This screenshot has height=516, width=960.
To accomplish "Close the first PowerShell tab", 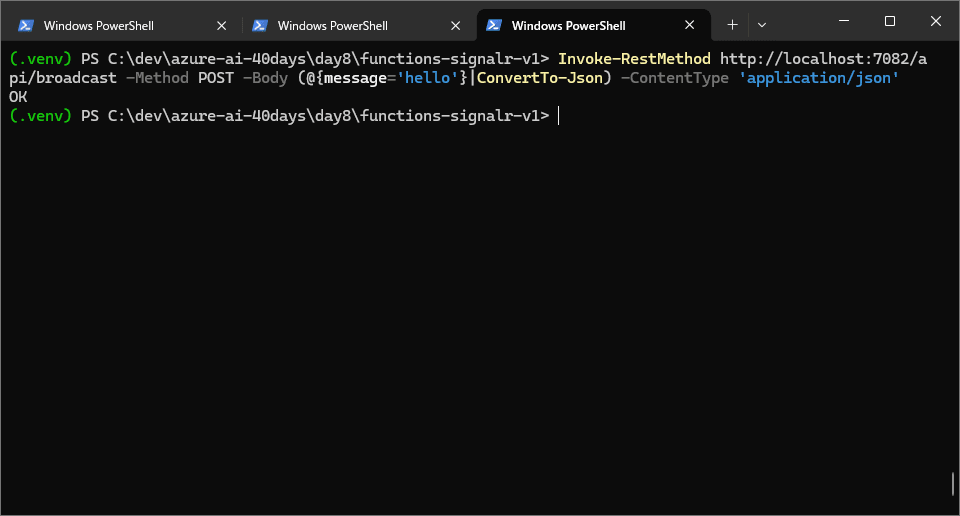I will click(x=222, y=26).
